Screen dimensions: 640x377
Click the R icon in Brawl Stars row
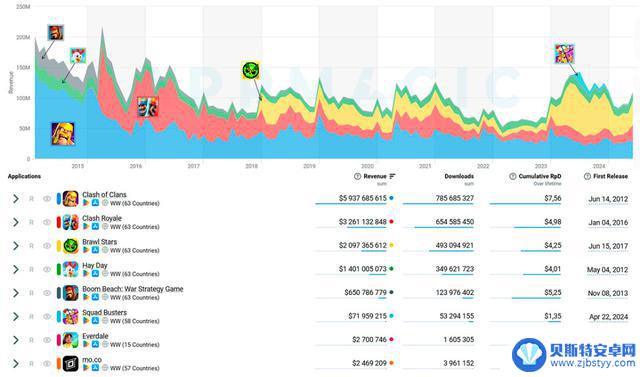(x=31, y=246)
